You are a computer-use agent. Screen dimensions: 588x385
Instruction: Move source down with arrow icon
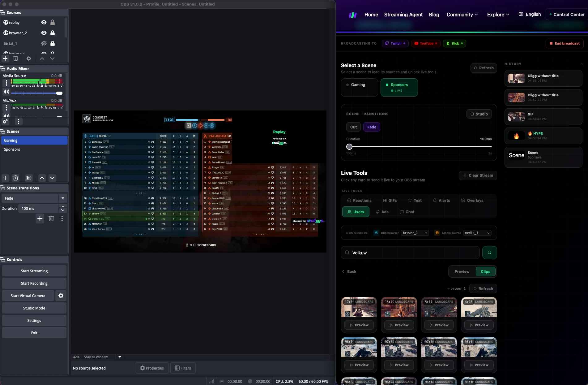click(x=52, y=58)
